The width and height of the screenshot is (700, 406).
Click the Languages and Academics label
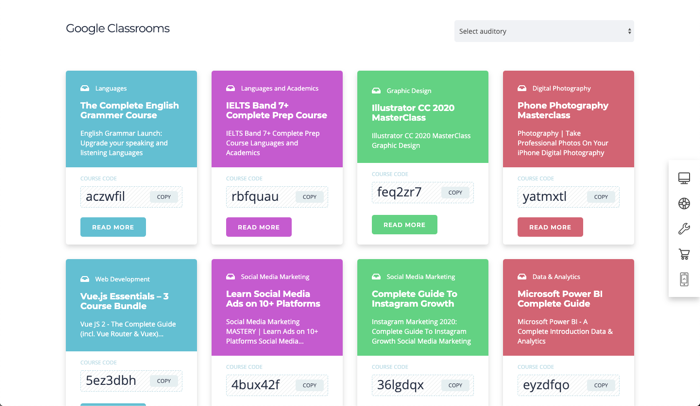(279, 88)
